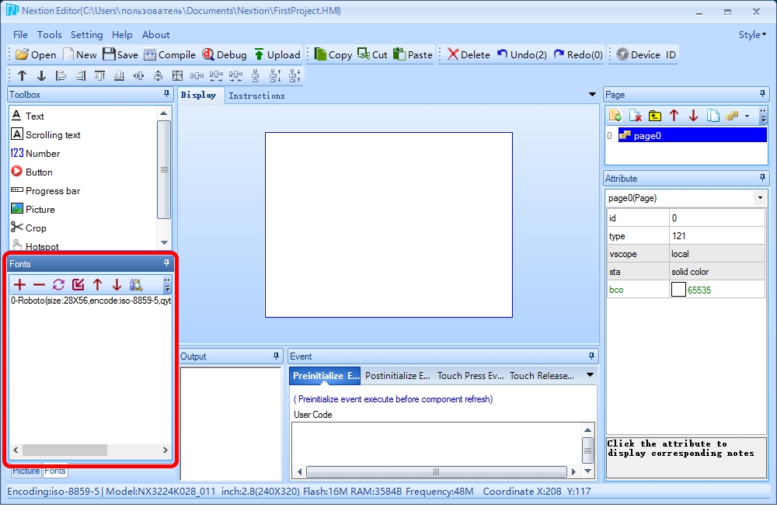
Task: Send component down with the alignment toolbar down arrow
Action: coord(41,76)
